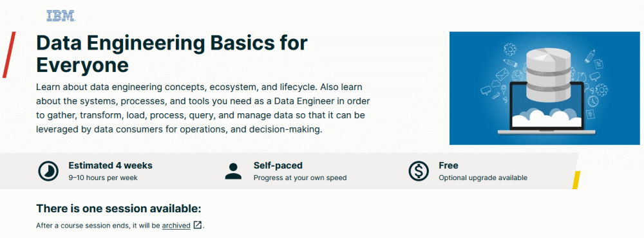This screenshot has width=644, height=238.
Task: Open the archived link
Action: pyautogui.click(x=176, y=226)
